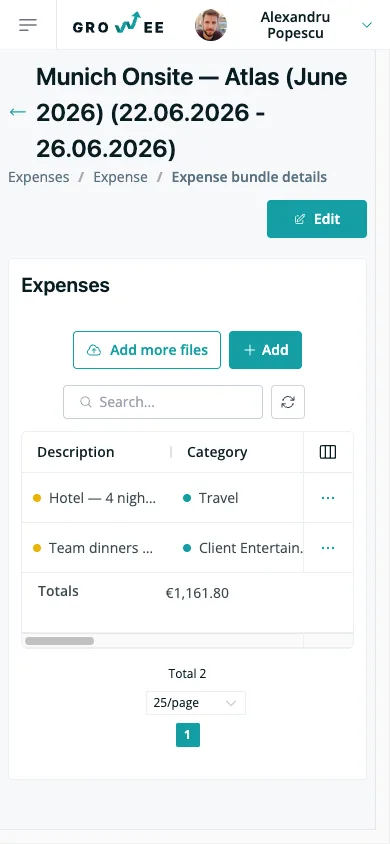Image resolution: width=390 pixels, height=844 pixels.
Task: Click Alexandru Popescu's profile avatar
Action: 211,25
